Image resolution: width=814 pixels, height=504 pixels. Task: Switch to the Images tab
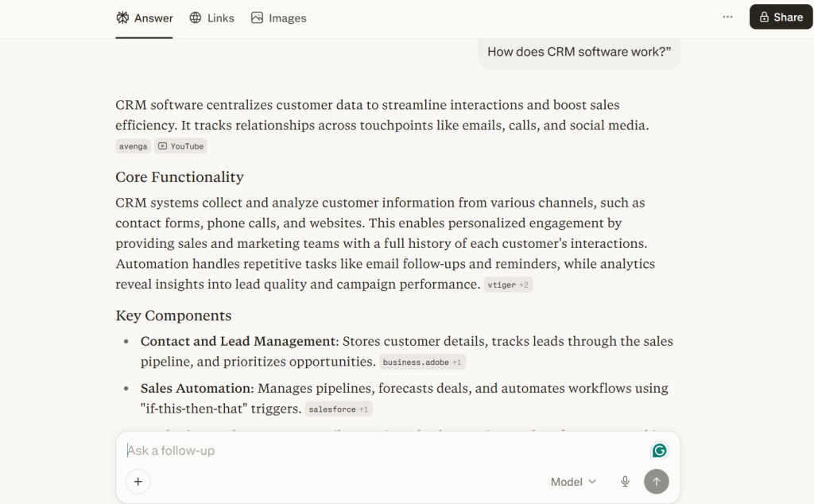click(278, 17)
